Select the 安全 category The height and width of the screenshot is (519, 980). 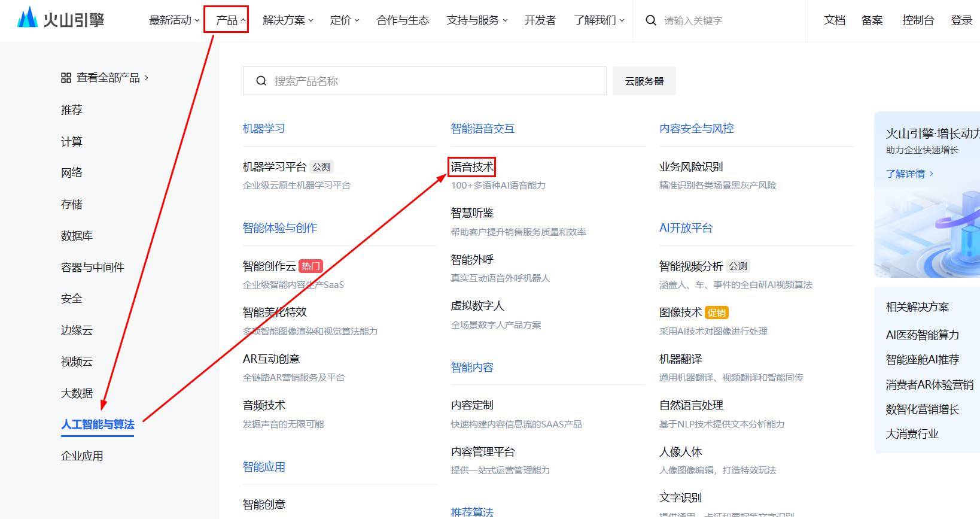pos(71,298)
